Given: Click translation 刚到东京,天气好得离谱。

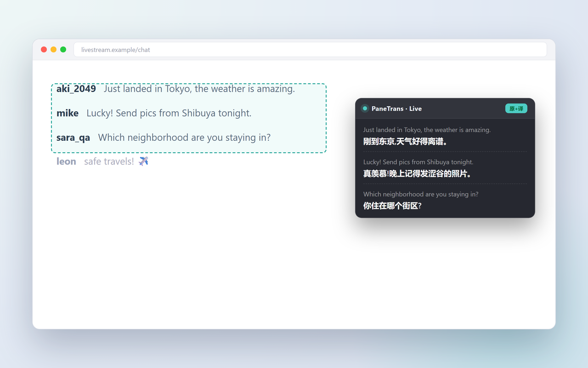Looking at the screenshot, I should pyautogui.click(x=406, y=141).
